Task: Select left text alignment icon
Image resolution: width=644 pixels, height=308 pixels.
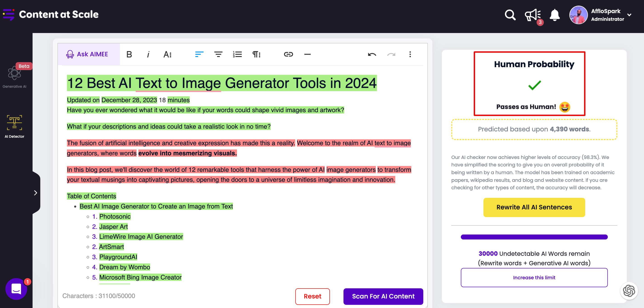Action: click(199, 54)
